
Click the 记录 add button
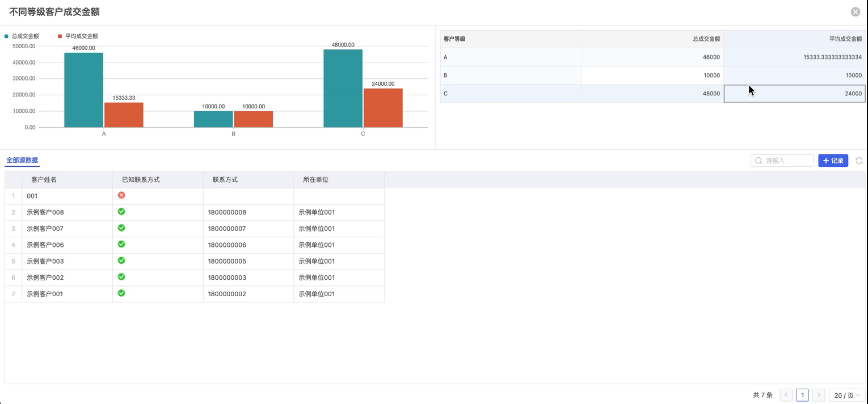tap(833, 161)
